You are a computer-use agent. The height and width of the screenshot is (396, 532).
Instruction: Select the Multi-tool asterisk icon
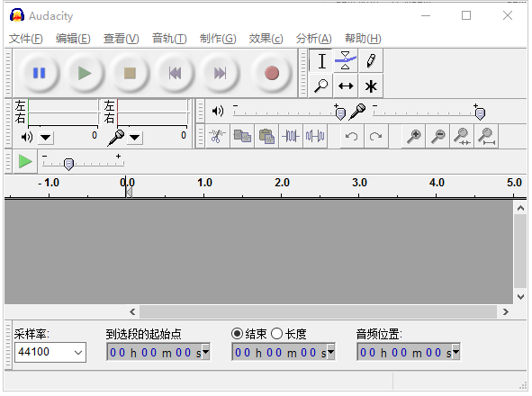(371, 86)
